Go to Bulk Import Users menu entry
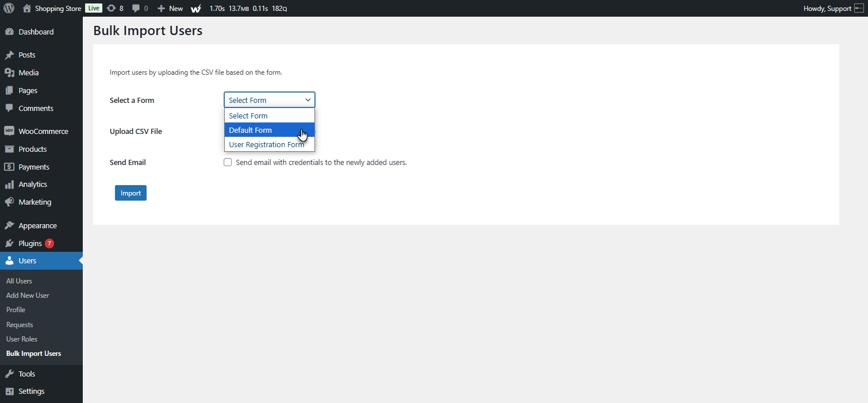 point(33,354)
